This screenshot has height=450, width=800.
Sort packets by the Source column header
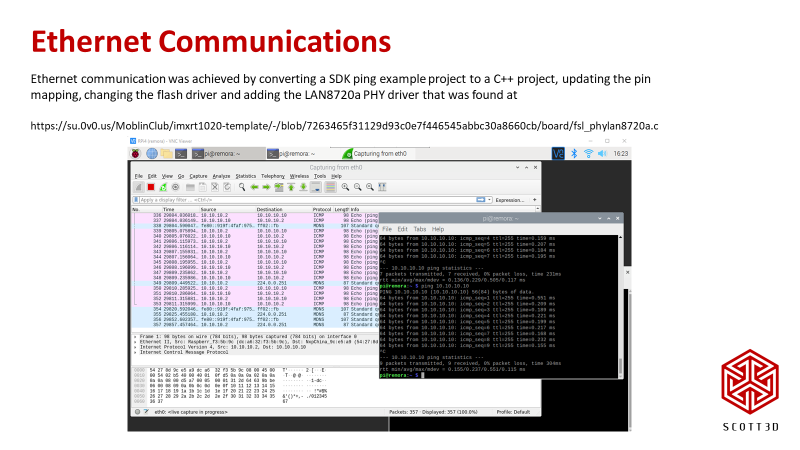(228, 210)
